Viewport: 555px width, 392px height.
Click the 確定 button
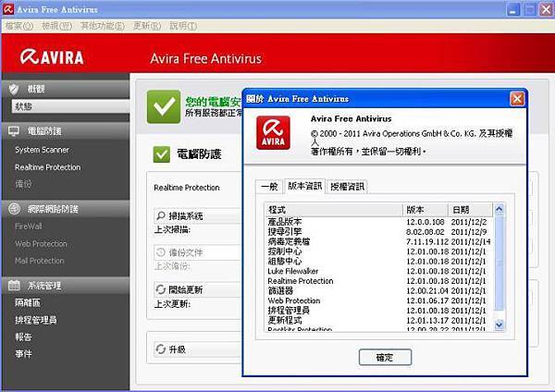click(x=385, y=357)
